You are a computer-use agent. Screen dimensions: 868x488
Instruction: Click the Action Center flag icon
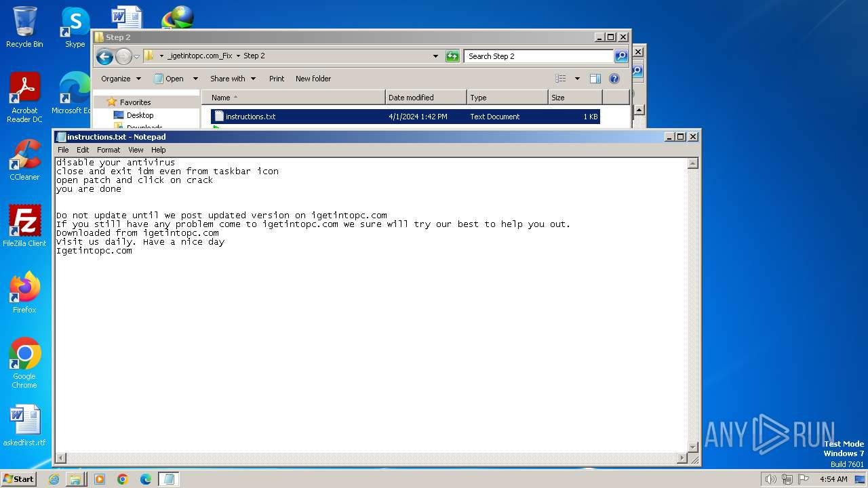coord(804,479)
